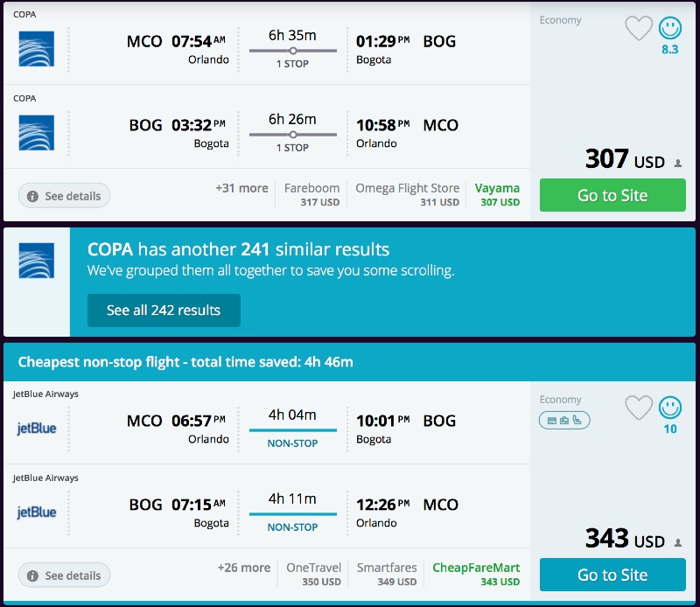Viewport: 700px width, 607px height.
Task: Click the JetBlue fare amenities icons badge
Action: (564, 421)
